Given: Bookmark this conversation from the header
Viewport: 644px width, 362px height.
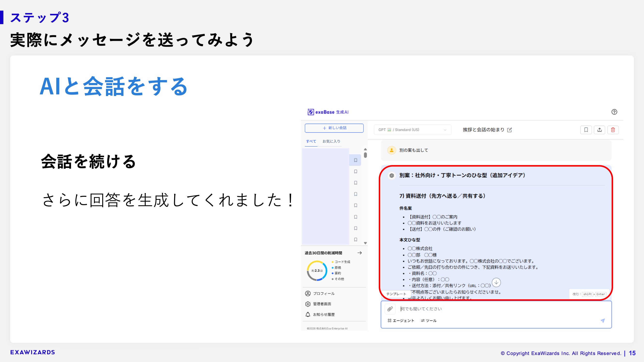Looking at the screenshot, I should click(586, 130).
